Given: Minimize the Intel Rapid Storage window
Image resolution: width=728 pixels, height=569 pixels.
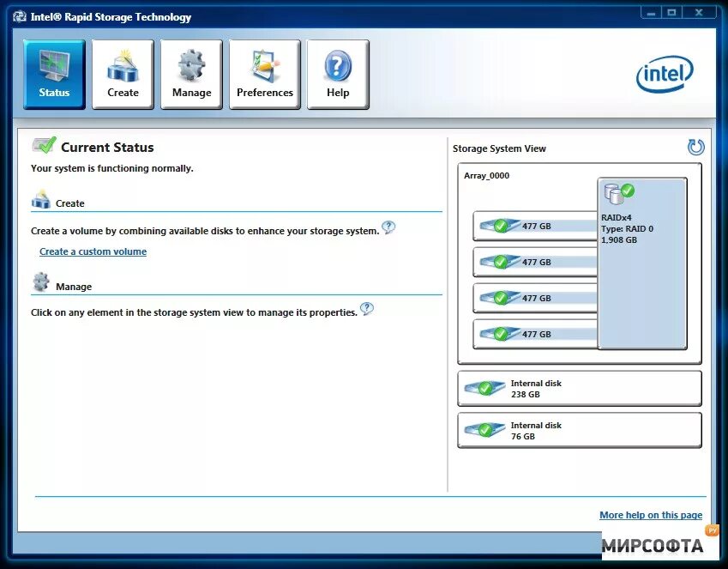Looking at the screenshot, I should click(x=652, y=13).
